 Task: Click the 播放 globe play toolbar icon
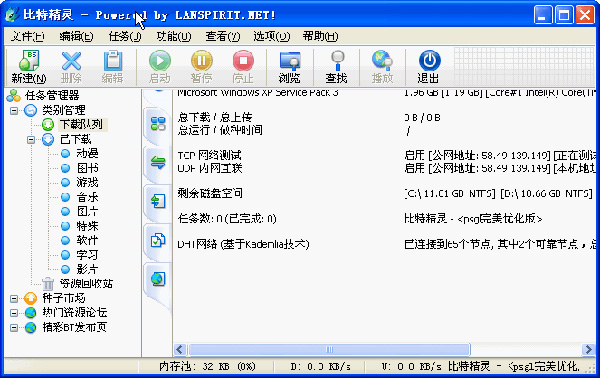(x=382, y=60)
